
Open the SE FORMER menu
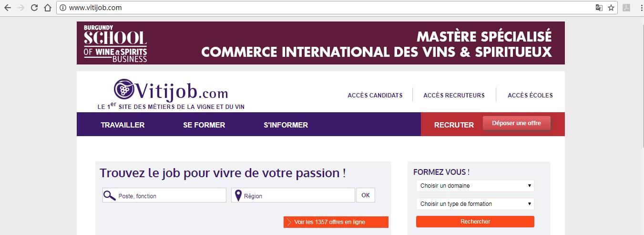click(204, 125)
